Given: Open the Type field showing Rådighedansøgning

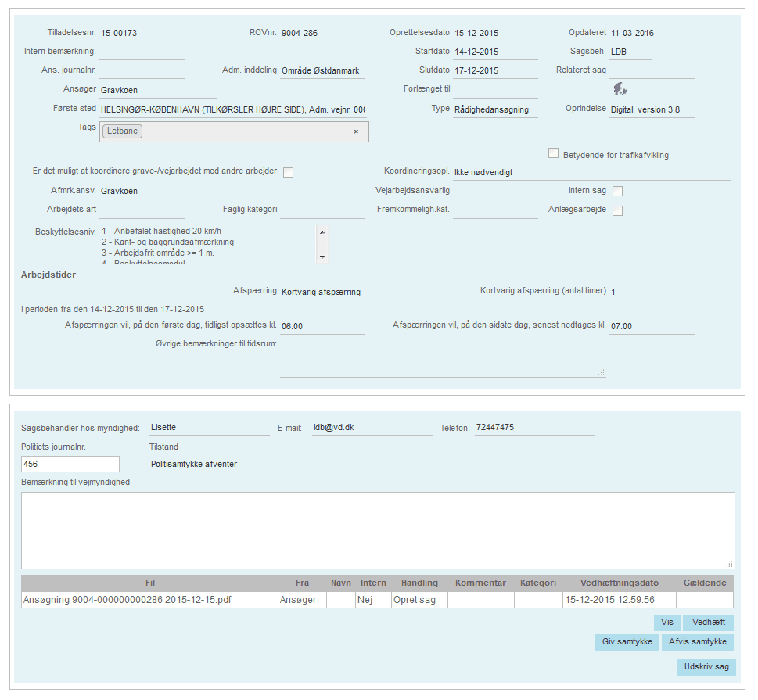Looking at the screenshot, I should tap(494, 110).
